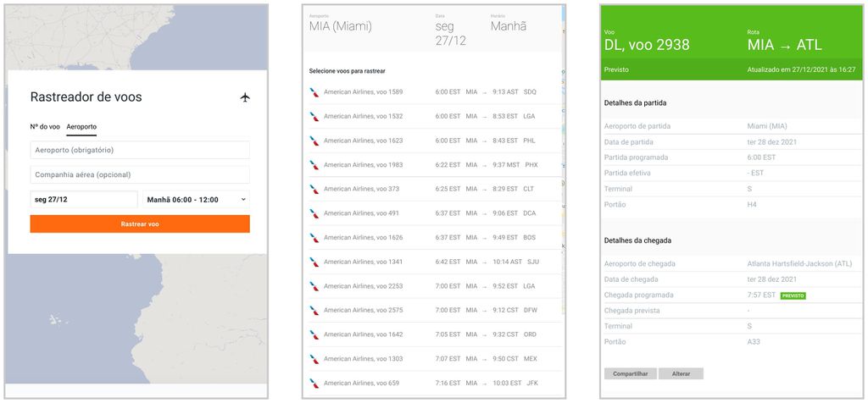Viewport: 868px width, 403px height.
Task: Click the Miami (MIA) departure airport value
Action: 767,126
